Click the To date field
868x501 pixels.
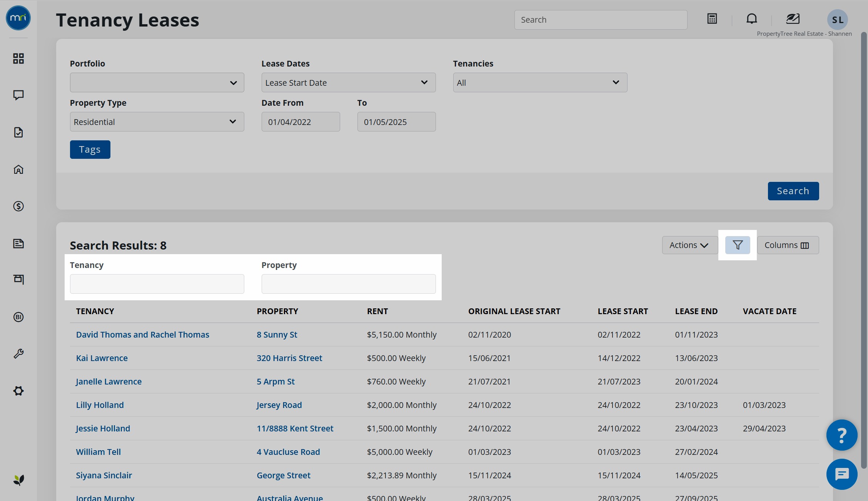[x=397, y=122]
